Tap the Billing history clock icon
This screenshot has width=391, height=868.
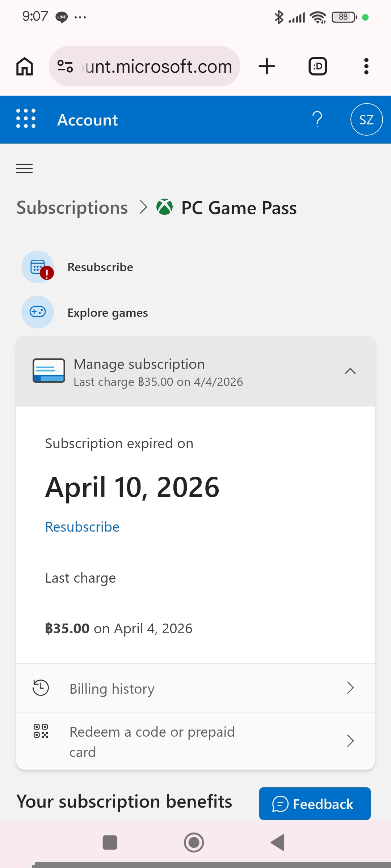point(41,688)
